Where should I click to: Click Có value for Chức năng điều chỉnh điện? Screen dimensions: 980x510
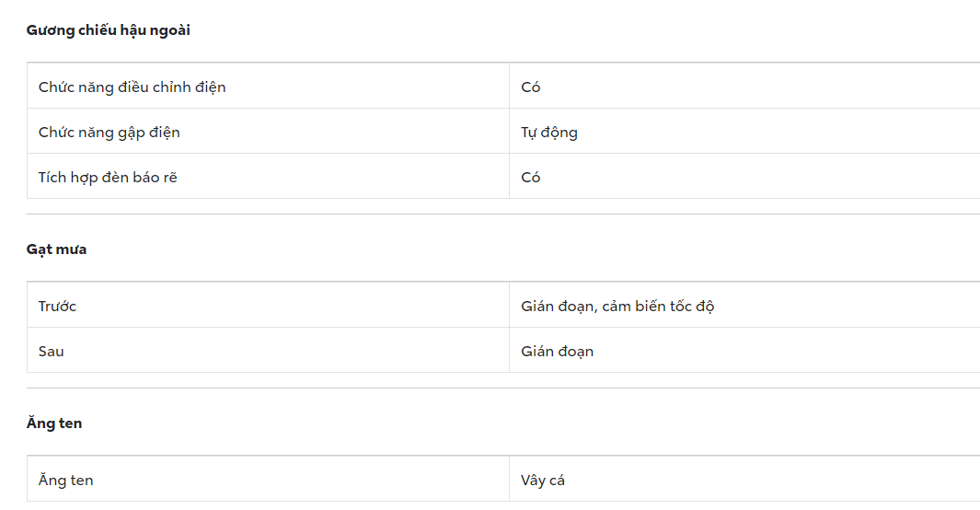[x=531, y=87]
